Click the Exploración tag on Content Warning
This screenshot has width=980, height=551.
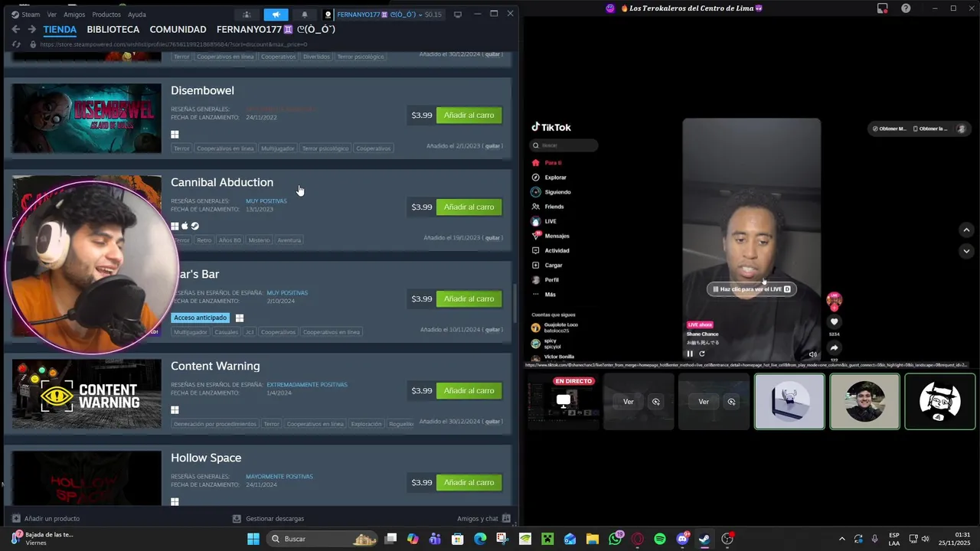[x=366, y=424]
